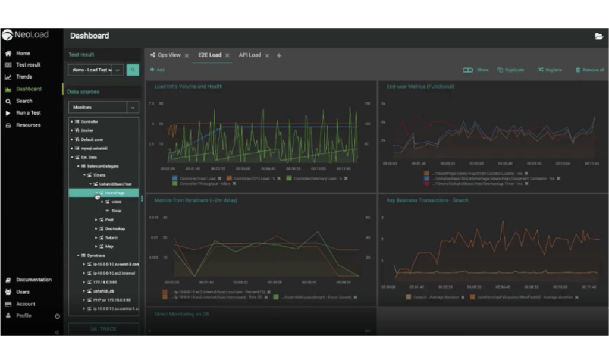
Task: Remove Controller/User Load series from legend
Action: (219, 178)
